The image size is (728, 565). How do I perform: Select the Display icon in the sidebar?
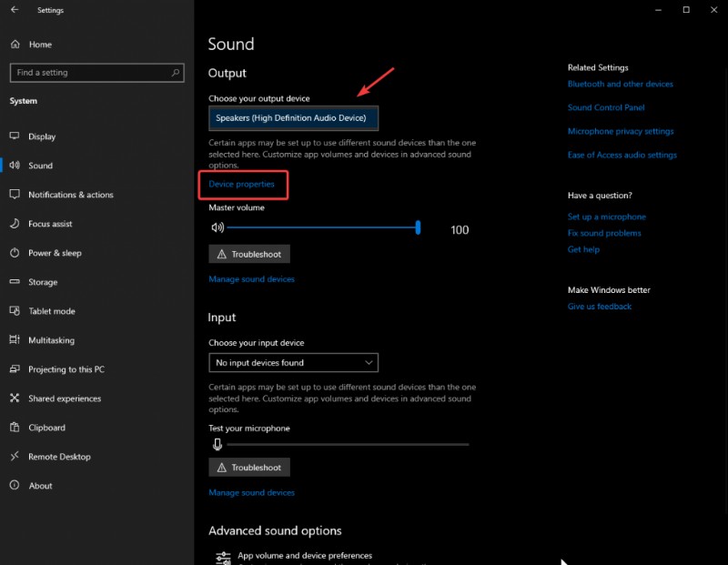(15, 136)
